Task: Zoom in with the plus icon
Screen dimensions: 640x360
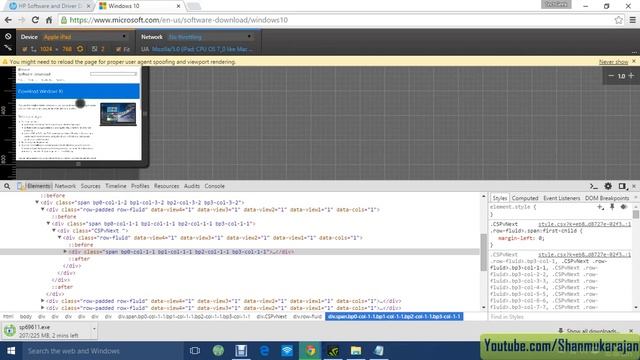Action: click(x=631, y=76)
